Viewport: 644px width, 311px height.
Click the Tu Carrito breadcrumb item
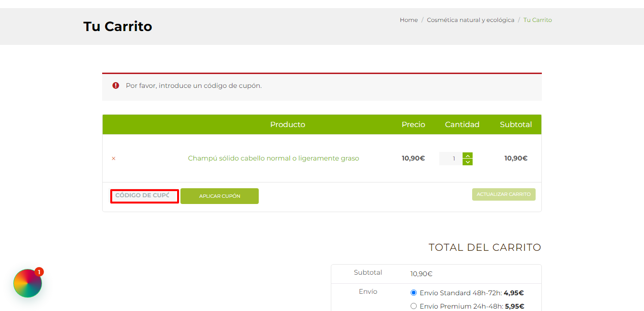click(538, 20)
